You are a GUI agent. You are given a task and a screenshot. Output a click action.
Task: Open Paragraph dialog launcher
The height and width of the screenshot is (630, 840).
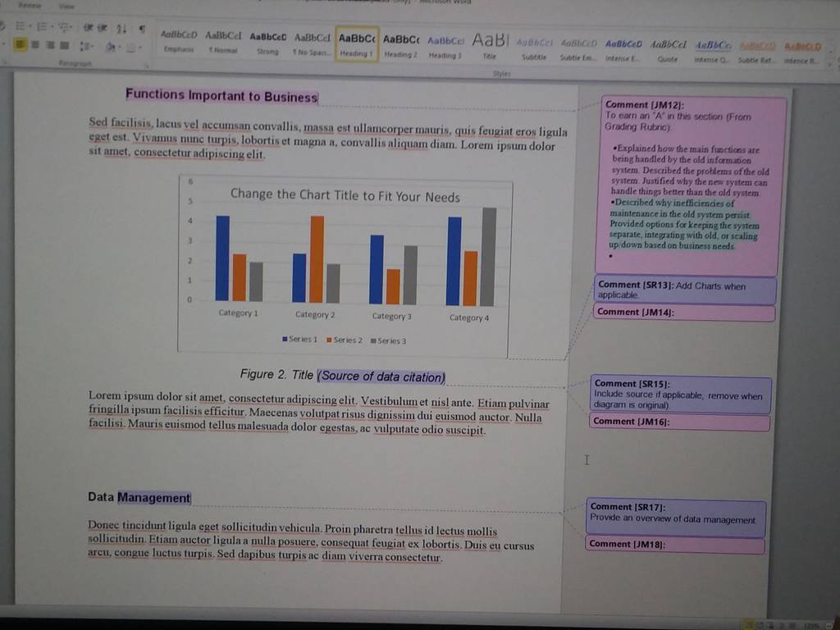(x=146, y=65)
